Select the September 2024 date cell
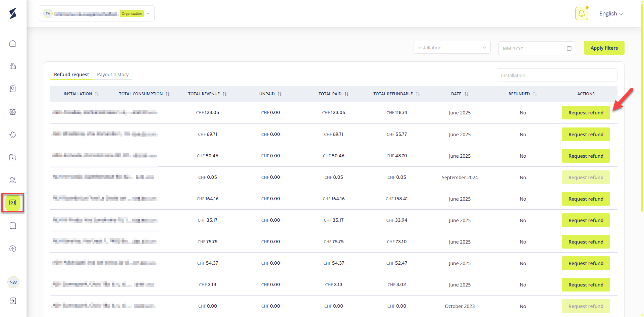The image size is (644, 317). [x=460, y=177]
